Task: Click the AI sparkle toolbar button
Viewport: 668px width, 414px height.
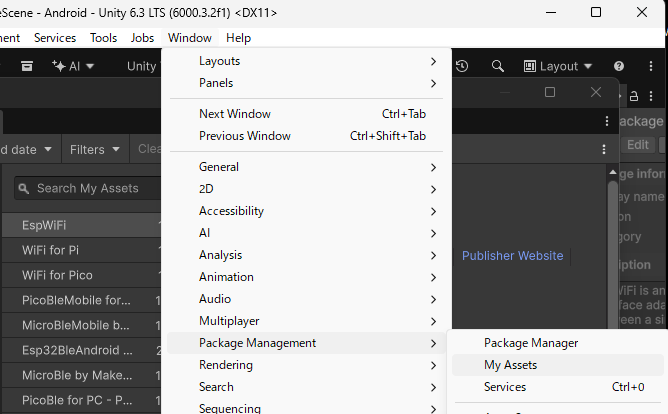Action: [73, 66]
